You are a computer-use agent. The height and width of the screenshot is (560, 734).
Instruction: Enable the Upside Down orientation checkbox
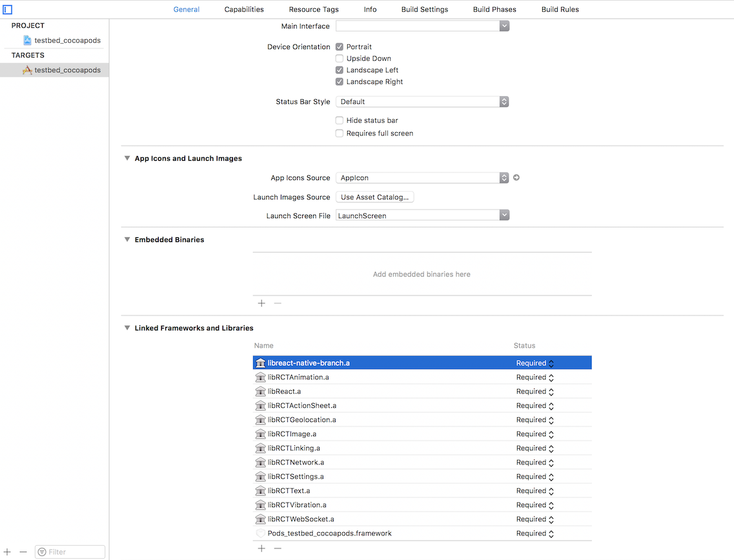(x=340, y=59)
